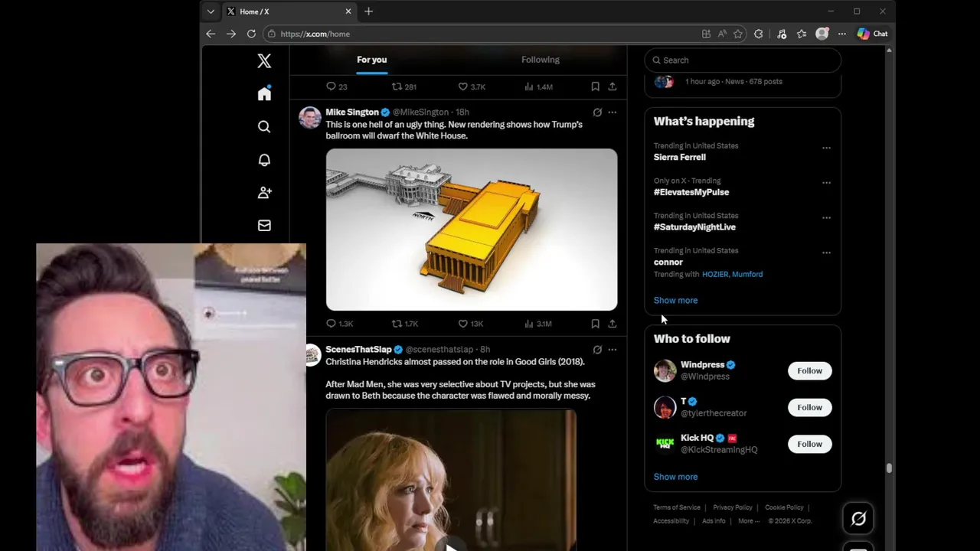The height and width of the screenshot is (551, 980).
Task: Show more accounts to follow
Action: click(x=675, y=477)
